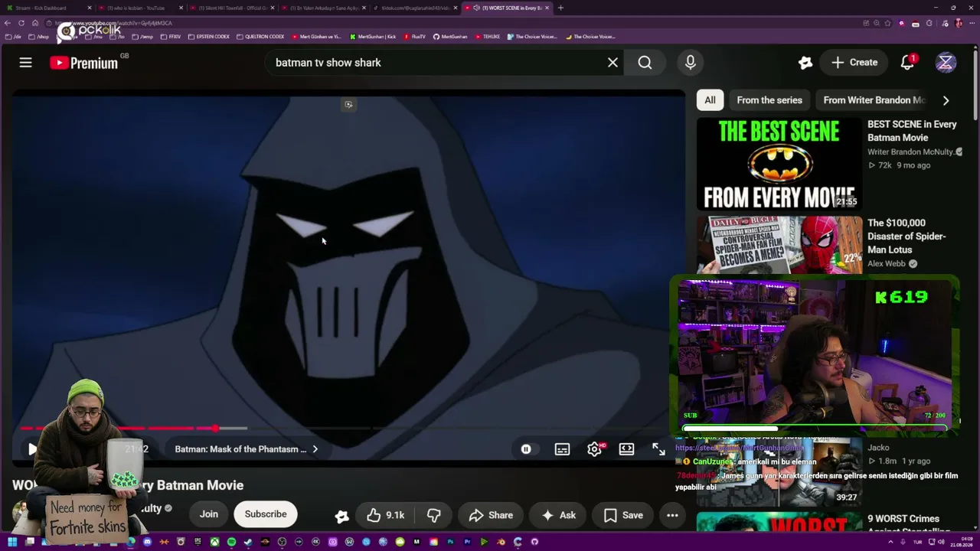Open The $100,000 Disaster of Spider-Man Lotus title
The height and width of the screenshot is (551, 980).
(906, 236)
